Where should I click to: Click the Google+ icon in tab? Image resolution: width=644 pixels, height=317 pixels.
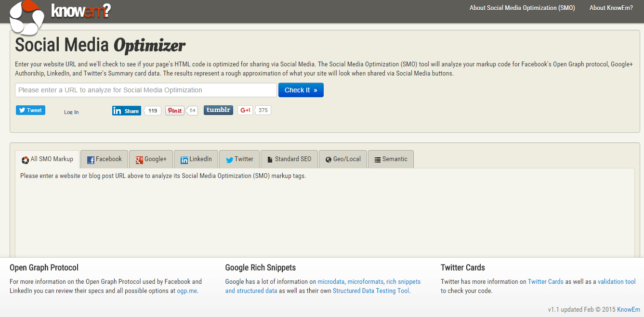tap(139, 160)
